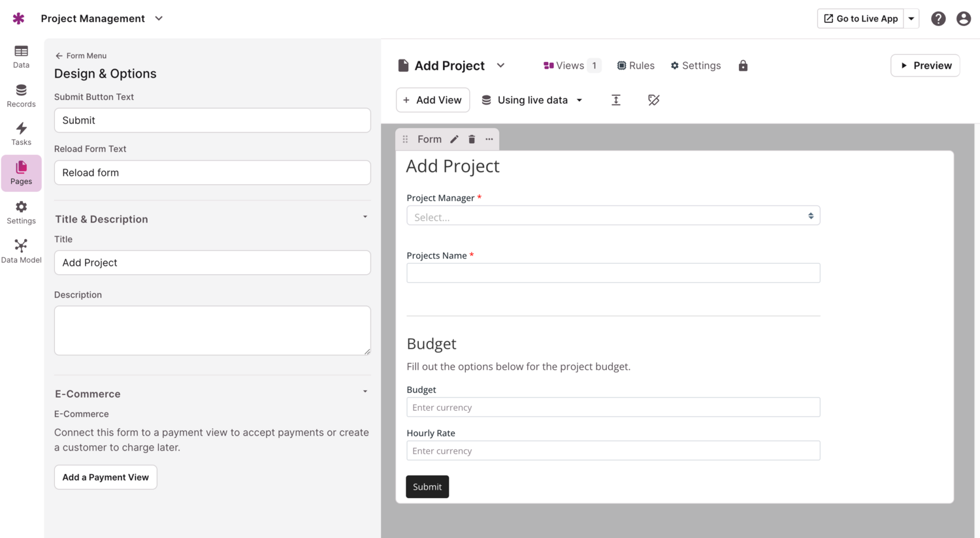
Task: Open the user account profile icon
Action: point(963,19)
